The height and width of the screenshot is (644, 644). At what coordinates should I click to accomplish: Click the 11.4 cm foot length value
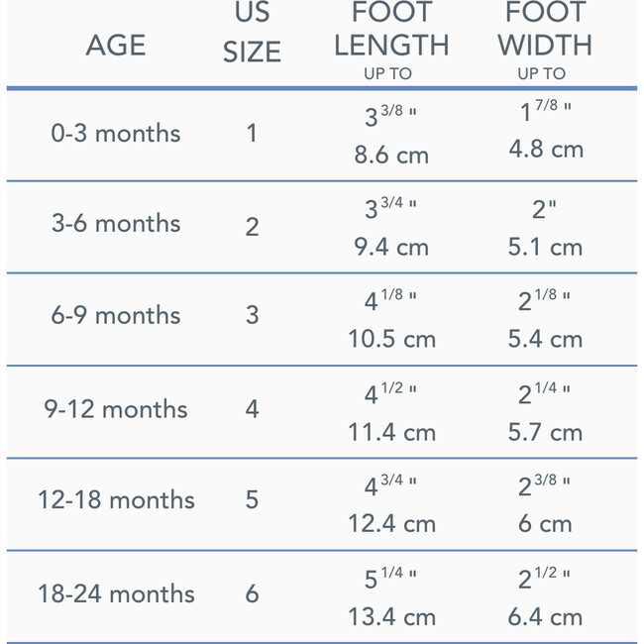(391, 432)
